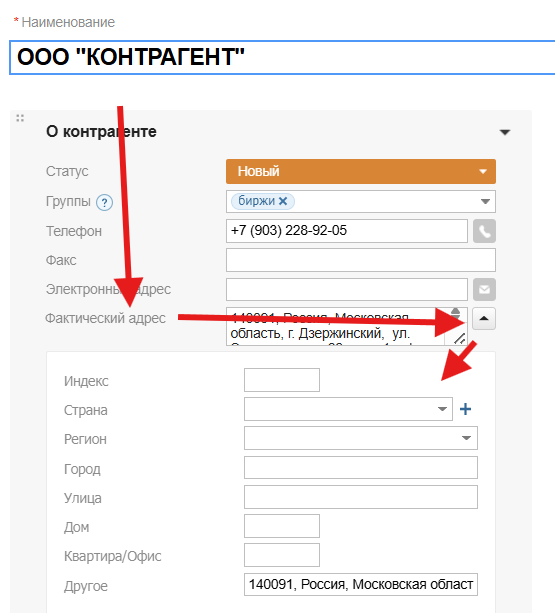Screen dimensions: 555x613
Task: Open the Страна dropdown
Action: pos(348,409)
